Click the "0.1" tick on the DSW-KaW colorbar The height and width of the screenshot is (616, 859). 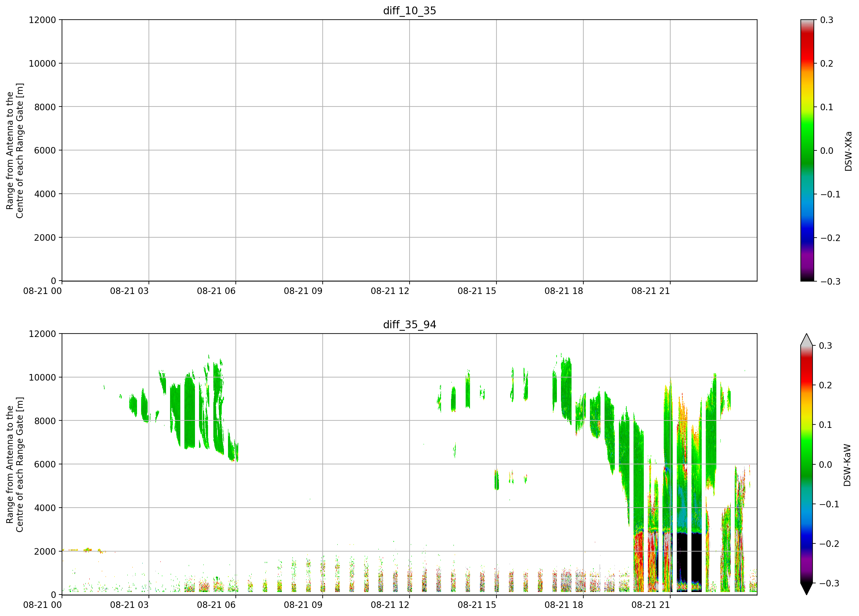point(826,425)
